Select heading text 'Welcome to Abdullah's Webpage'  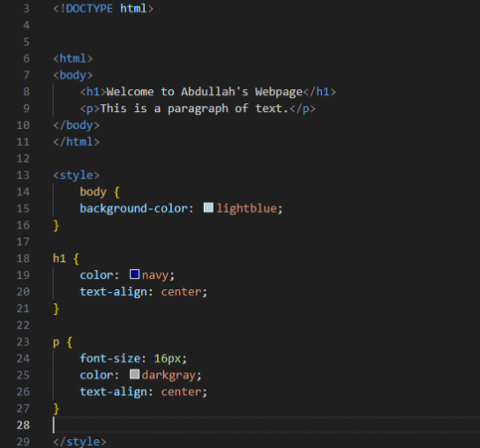click(205, 92)
